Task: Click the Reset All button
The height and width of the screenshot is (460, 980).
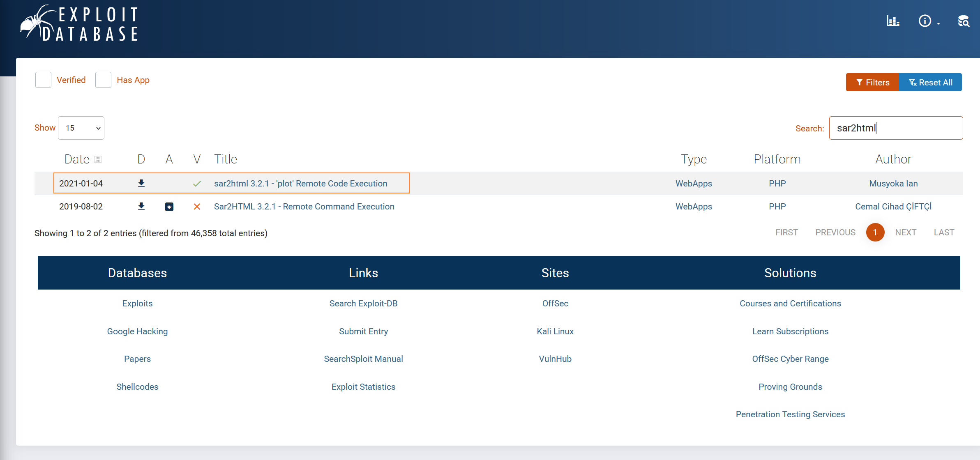Action: (930, 83)
